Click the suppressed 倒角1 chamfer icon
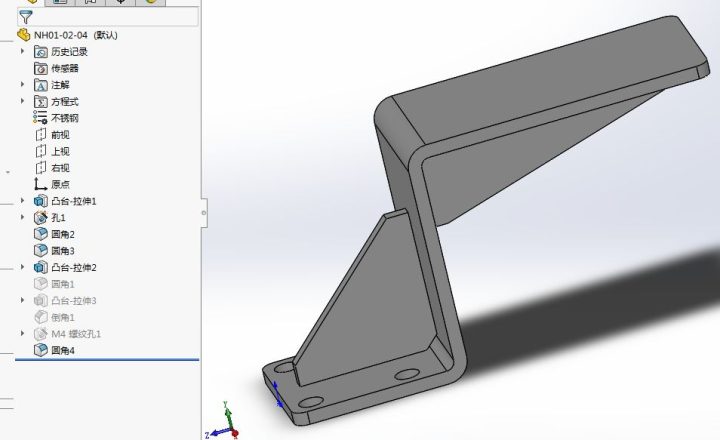 41,317
